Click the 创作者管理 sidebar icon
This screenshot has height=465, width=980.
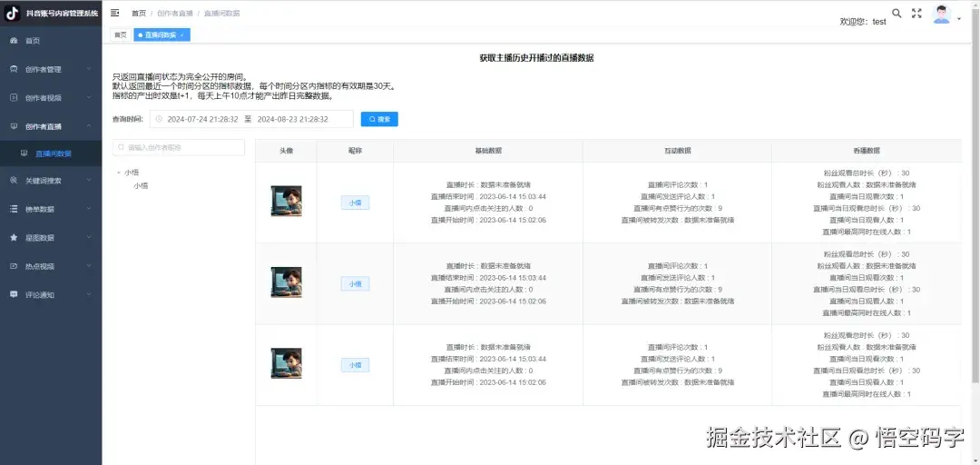coord(14,69)
